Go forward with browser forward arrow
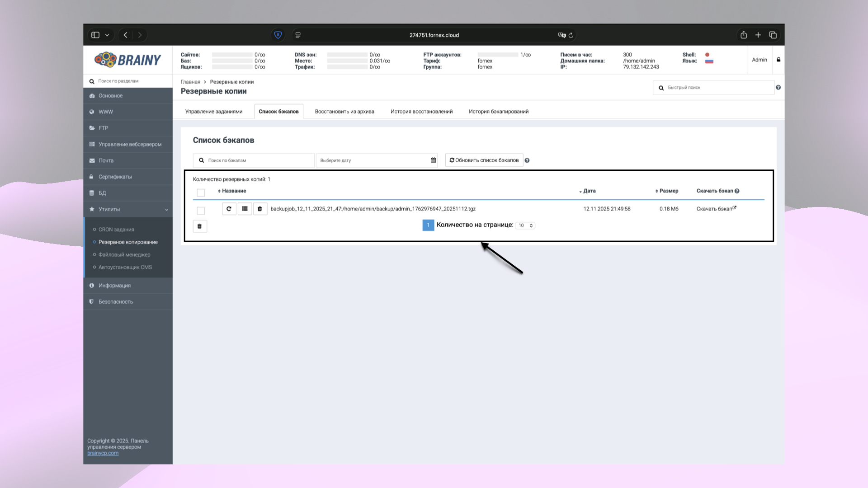The height and width of the screenshot is (488, 868). (140, 35)
